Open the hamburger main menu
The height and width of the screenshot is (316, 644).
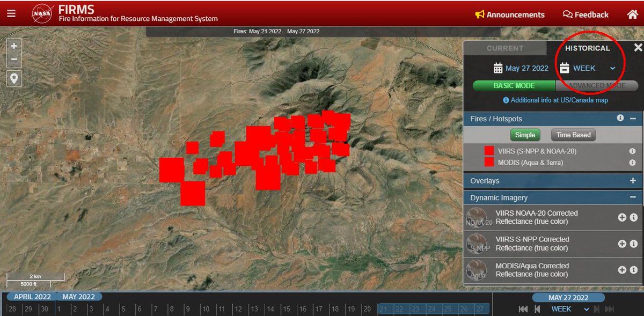point(11,14)
